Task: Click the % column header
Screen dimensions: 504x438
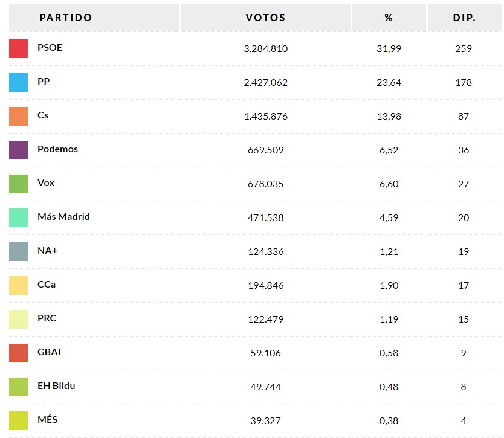Action: tap(389, 18)
